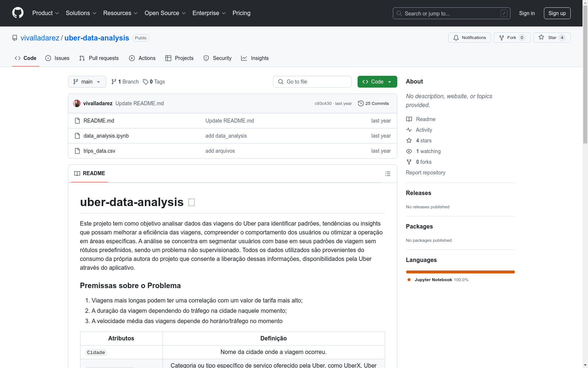Open the main branch selector dropdown
This screenshot has height=368, width=588.
coord(87,82)
